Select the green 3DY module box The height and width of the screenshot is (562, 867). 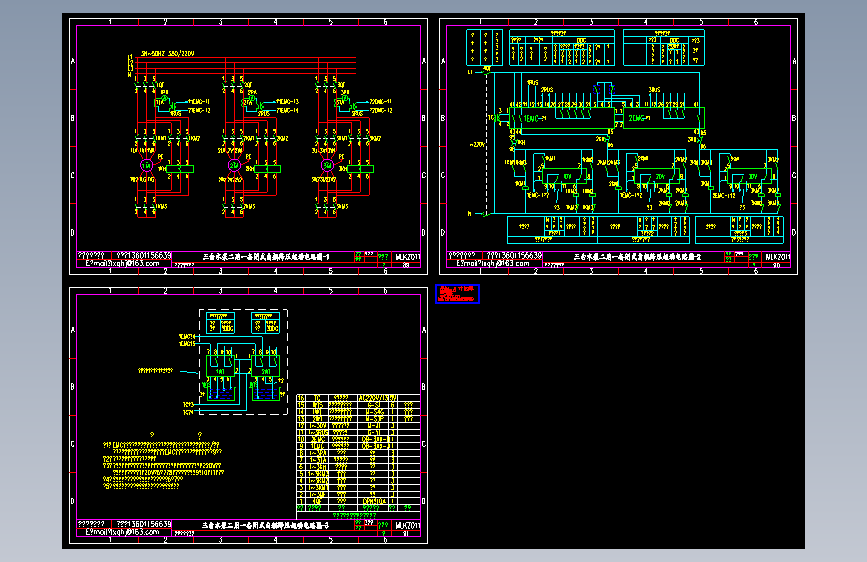[x=749, y=177]
